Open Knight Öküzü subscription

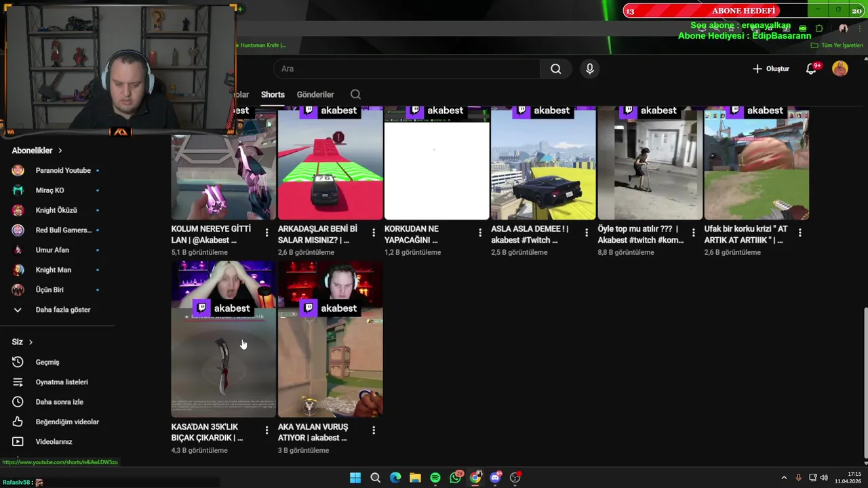(58, 210)
